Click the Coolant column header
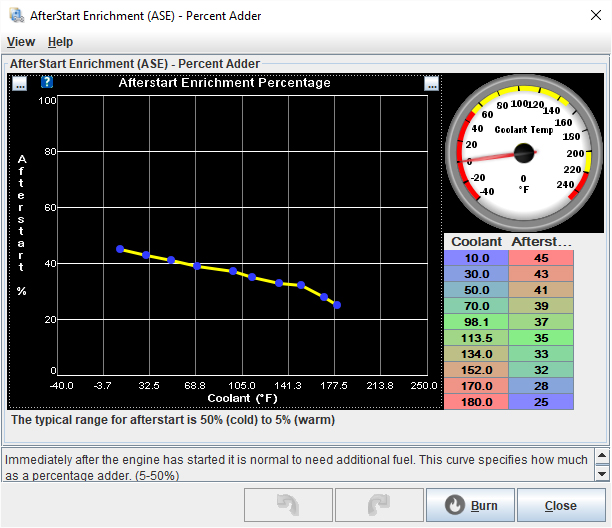The width and height of the screenshot is (612, 528). [476, 242]
